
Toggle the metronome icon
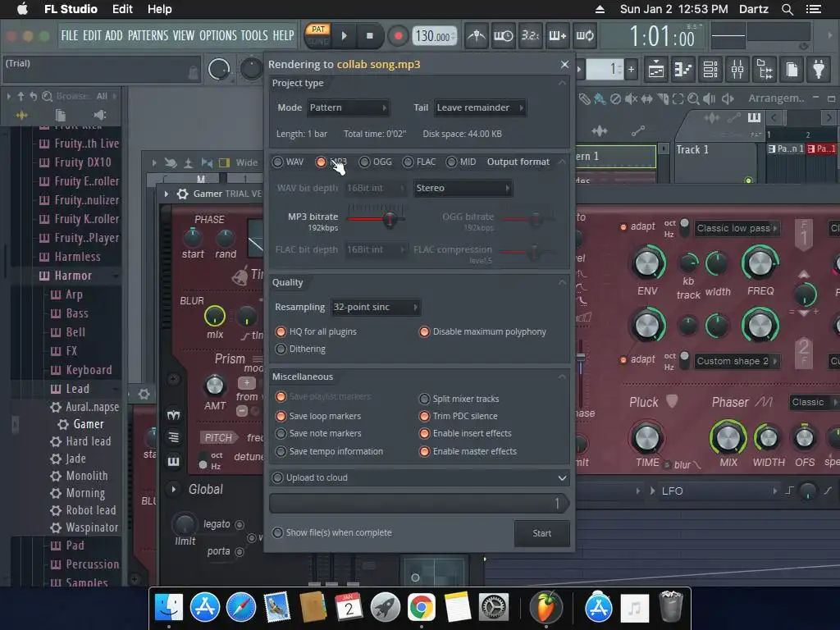coord(477,36)
